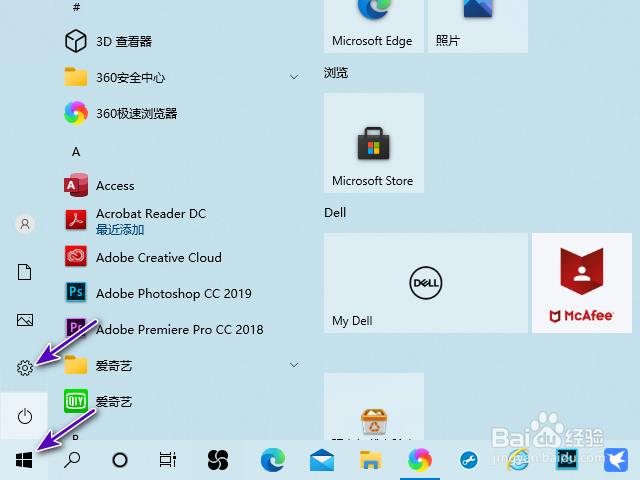Open the blue bird app on taskbar
Screen dimensions: 640x480
coord(616,460)
